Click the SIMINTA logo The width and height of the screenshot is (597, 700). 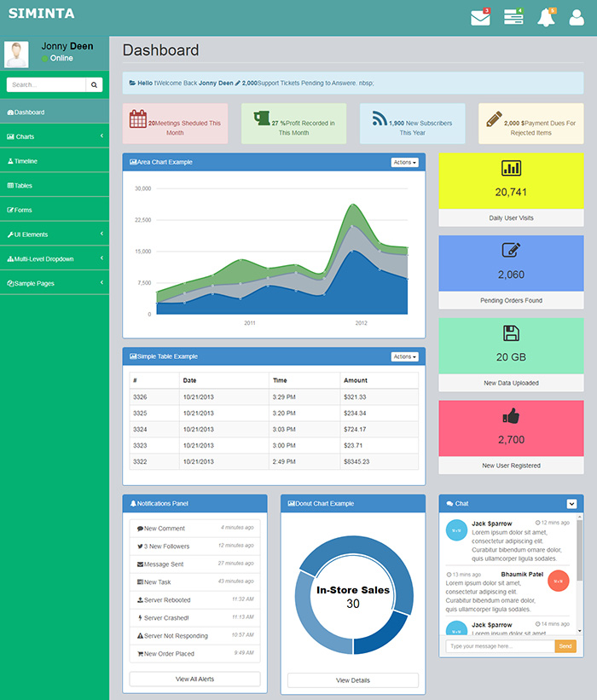point(42,14)
